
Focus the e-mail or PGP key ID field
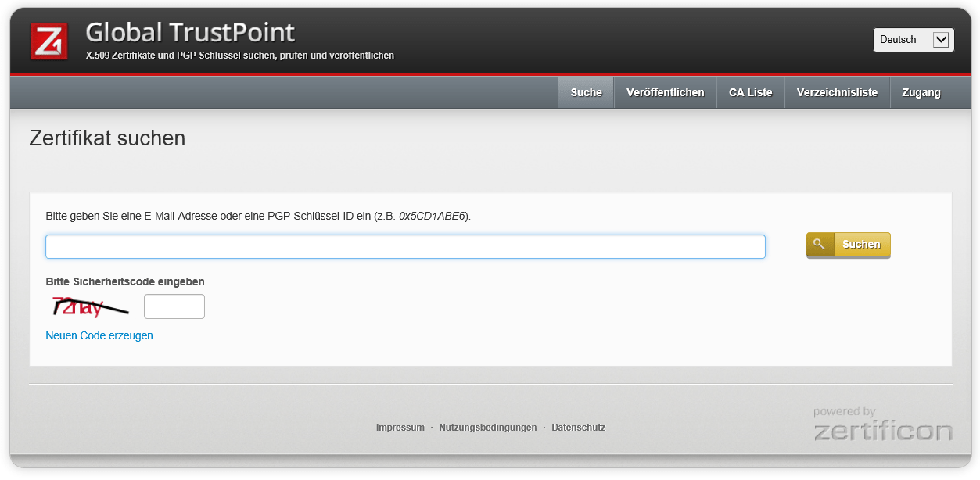[405, 246]
